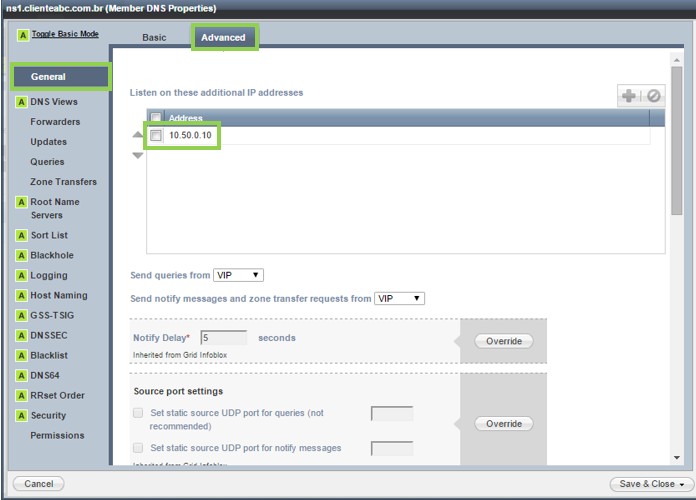Toggle the select-all checkbox in the Address header
The height and width of the screenshot is (500, 696).
click(x=156, y=118)
